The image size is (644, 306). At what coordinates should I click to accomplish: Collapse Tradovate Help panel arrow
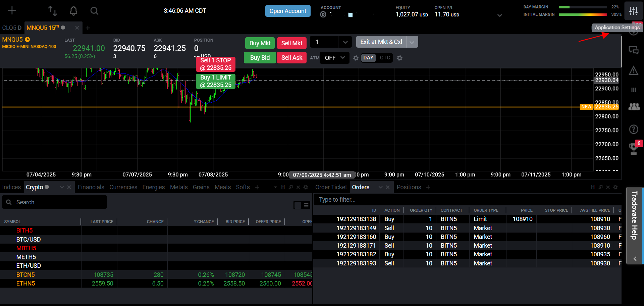[x=635, y=259]
